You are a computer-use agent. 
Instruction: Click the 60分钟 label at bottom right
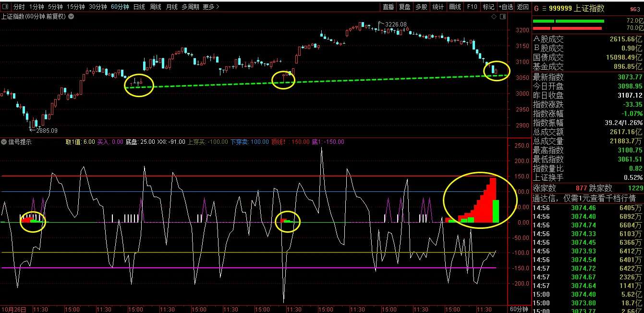pos(519,309)
